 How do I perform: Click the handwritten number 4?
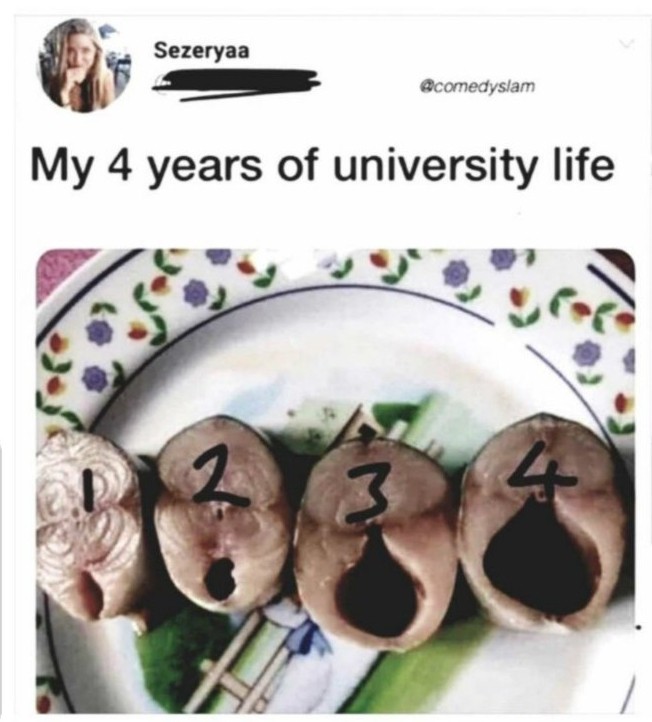(x=542, y=472)
